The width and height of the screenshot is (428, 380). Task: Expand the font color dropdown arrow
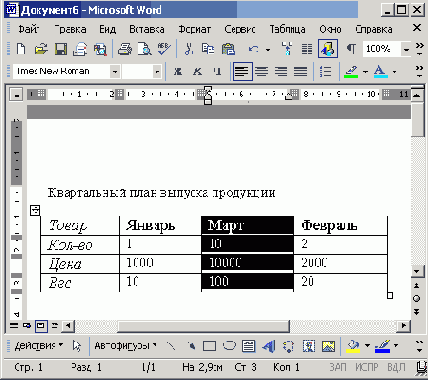[395, 71]
